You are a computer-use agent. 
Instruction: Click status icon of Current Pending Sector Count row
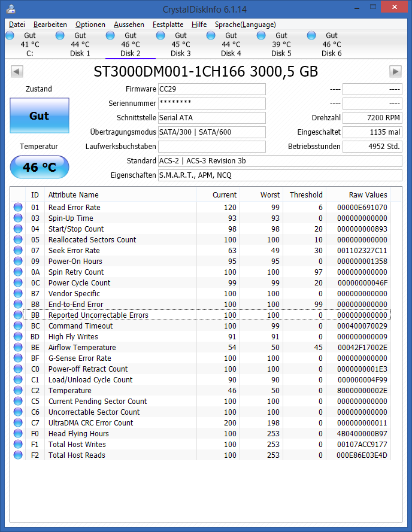click(18, 401)
